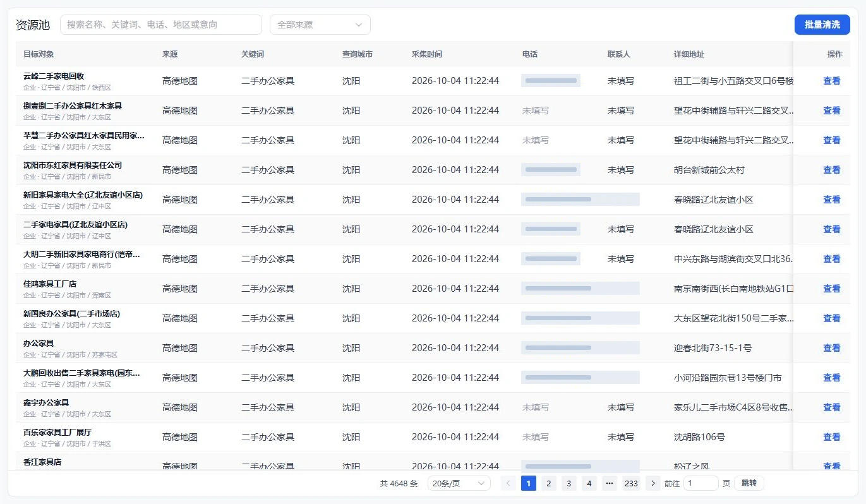Click current page 1 in pagination
The image size is (866, 504).
pyautogui.click(x=529, y=483)
